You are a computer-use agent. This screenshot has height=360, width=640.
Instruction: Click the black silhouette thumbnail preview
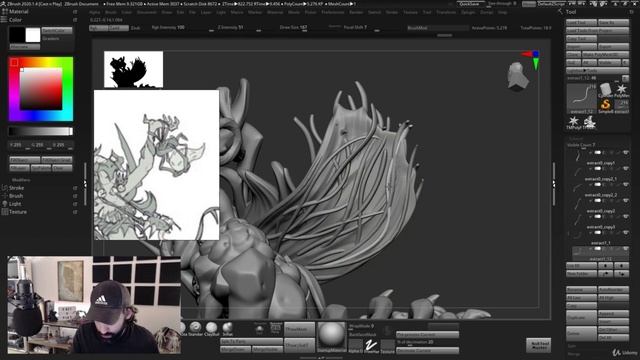coord(133,69)
